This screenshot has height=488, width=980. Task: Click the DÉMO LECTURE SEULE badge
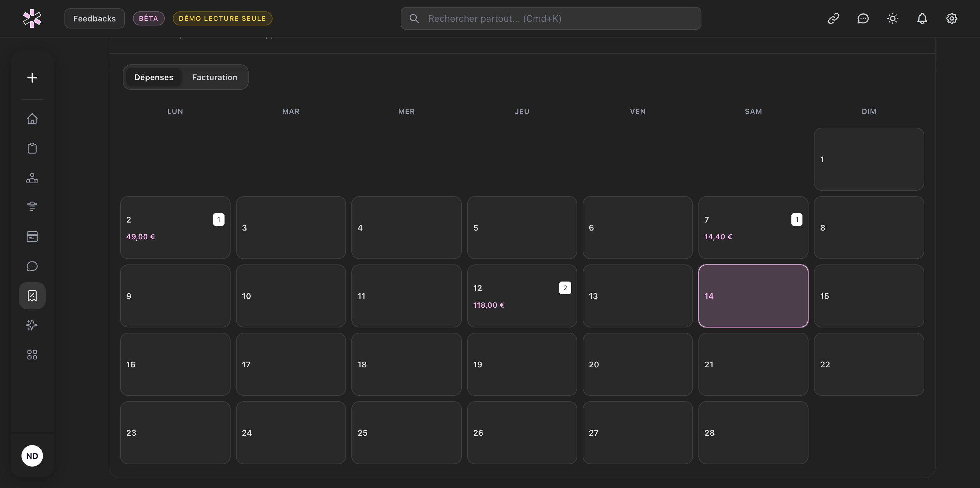(222, 18)
